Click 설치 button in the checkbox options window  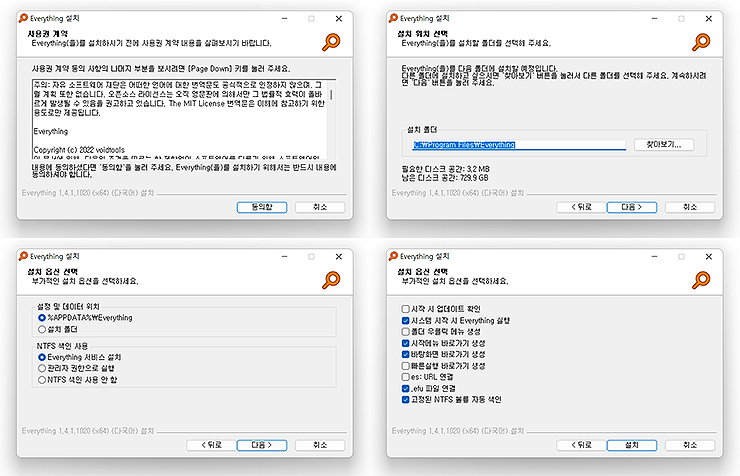(631, 445)
